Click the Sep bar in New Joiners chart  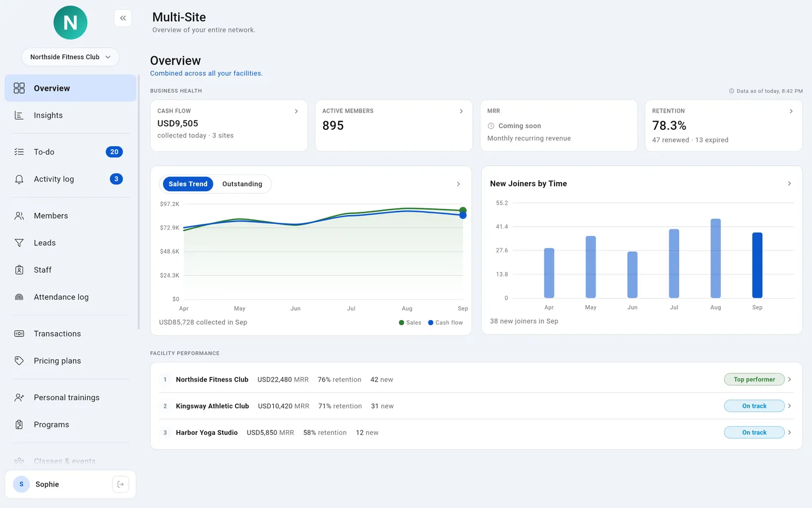click(x=757, y=265)
